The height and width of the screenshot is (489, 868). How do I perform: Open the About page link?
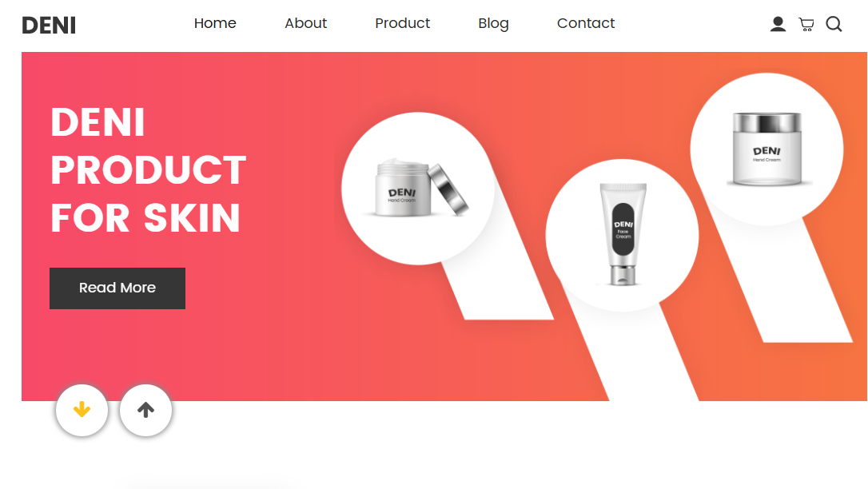305,23
